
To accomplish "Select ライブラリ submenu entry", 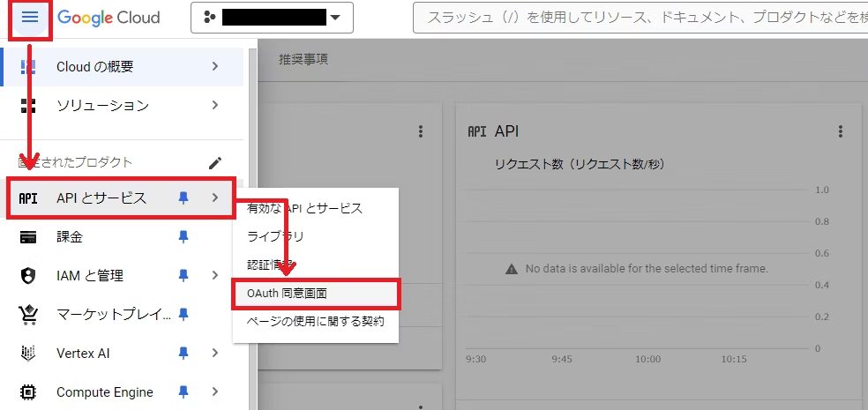I will tap(315, 237).
